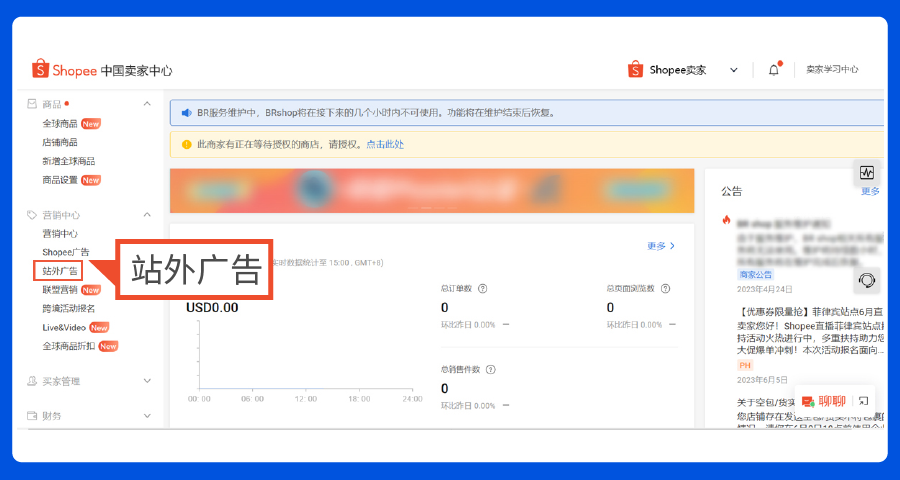Viewport: 900px width, 480px height.
Task: Click the 财务 wallet icon
Action: [x=32, y=416]
